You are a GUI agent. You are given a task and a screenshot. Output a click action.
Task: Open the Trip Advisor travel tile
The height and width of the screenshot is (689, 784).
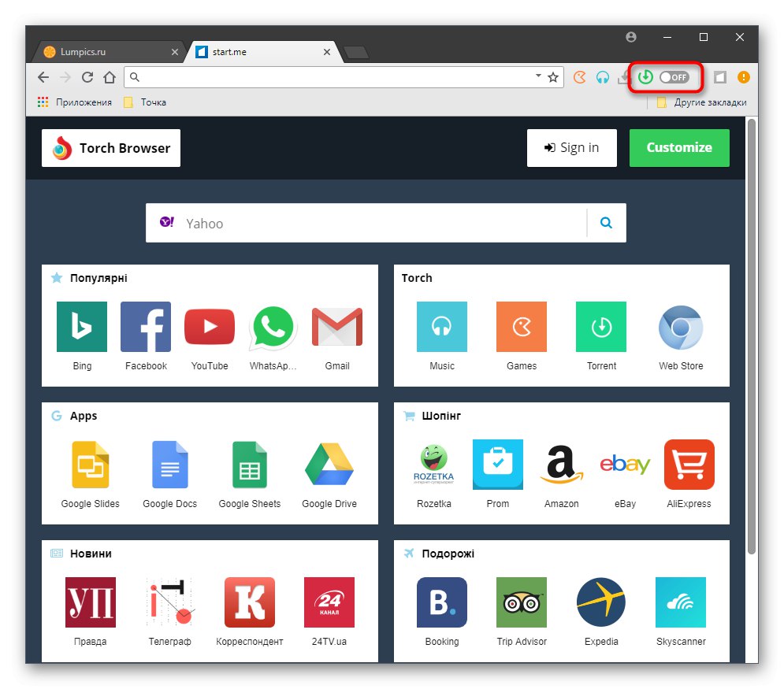(x=522, y=602)
